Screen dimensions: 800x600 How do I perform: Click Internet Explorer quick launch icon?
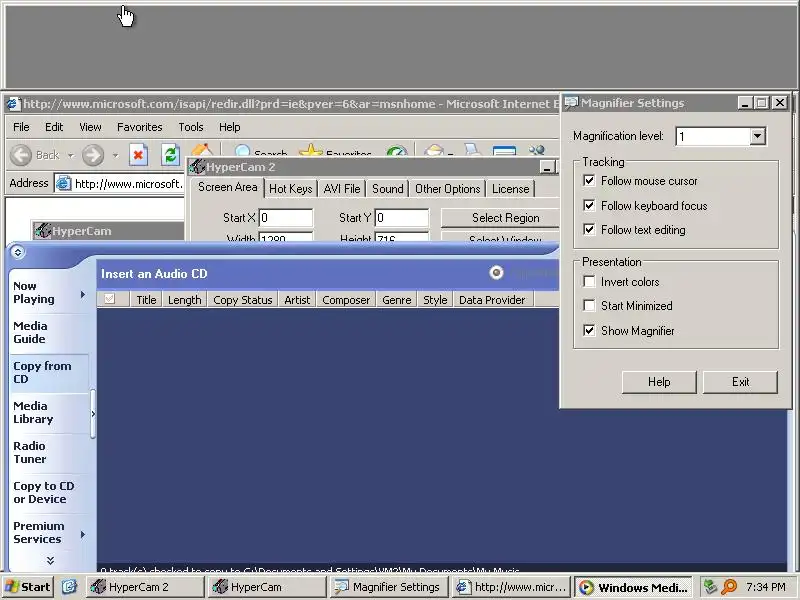tap(69, 587)
